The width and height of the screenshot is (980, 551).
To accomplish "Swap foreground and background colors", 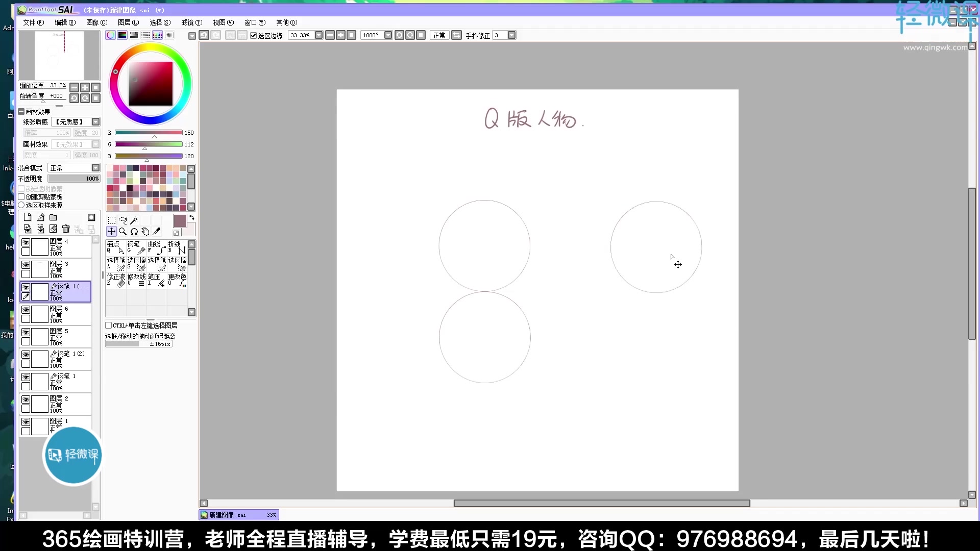I will point(192,218).
